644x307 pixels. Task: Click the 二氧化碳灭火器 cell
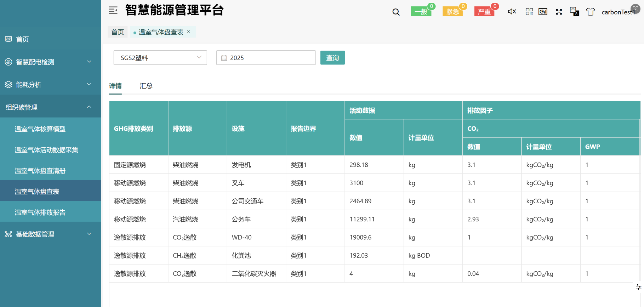[x=256, y=273]
